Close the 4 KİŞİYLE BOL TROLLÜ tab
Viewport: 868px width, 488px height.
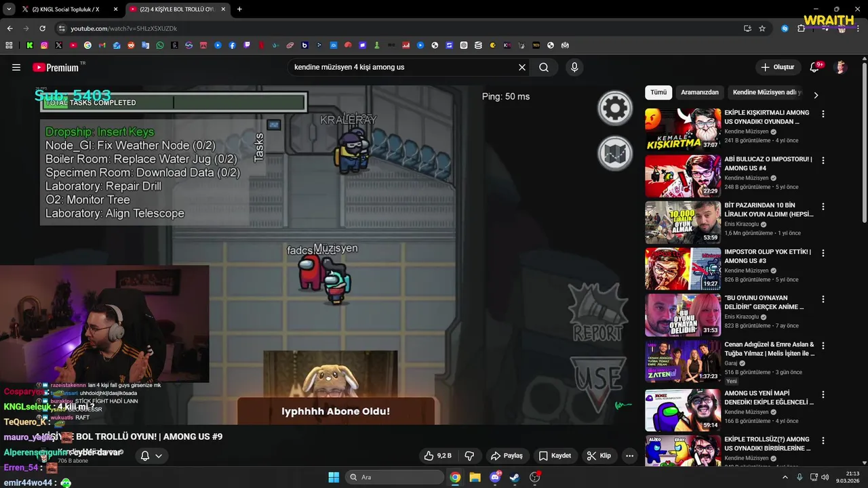point(224,9)
